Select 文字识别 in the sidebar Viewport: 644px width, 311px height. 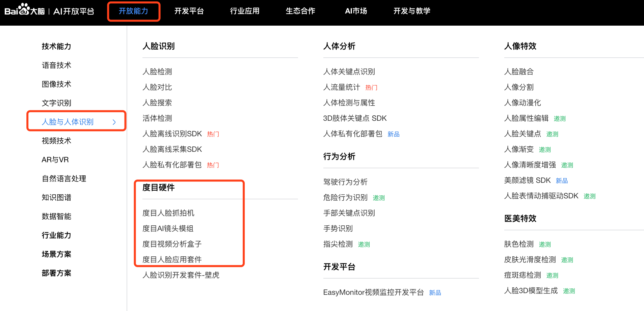(56, 103)
